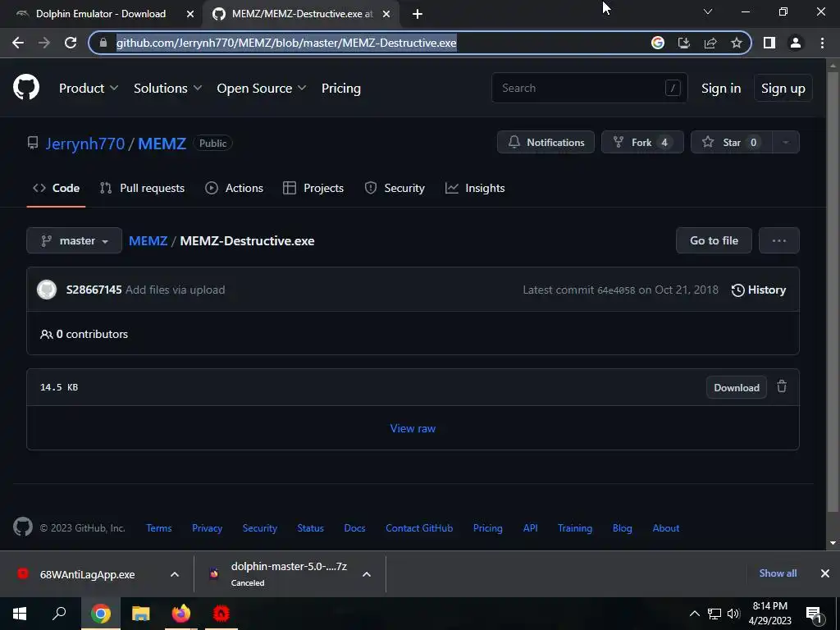840x630 pixels.
Task: Click the GitHub search field
Action: pos(589,88)
